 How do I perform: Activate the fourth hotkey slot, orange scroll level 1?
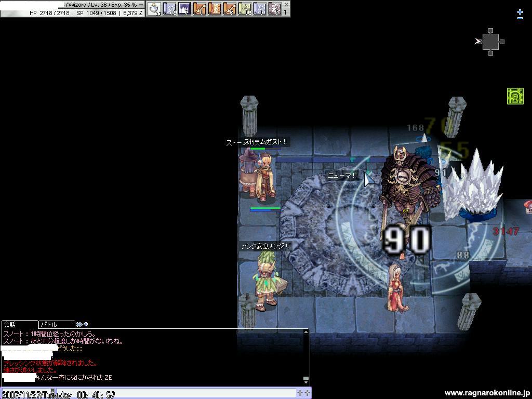(x=199, y=8)
